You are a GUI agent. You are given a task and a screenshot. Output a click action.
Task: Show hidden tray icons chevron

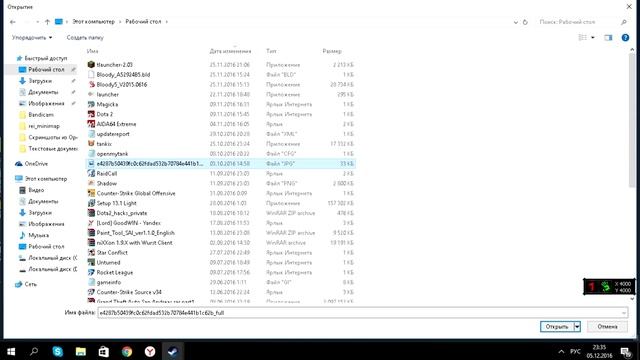(x=561, y=351)
